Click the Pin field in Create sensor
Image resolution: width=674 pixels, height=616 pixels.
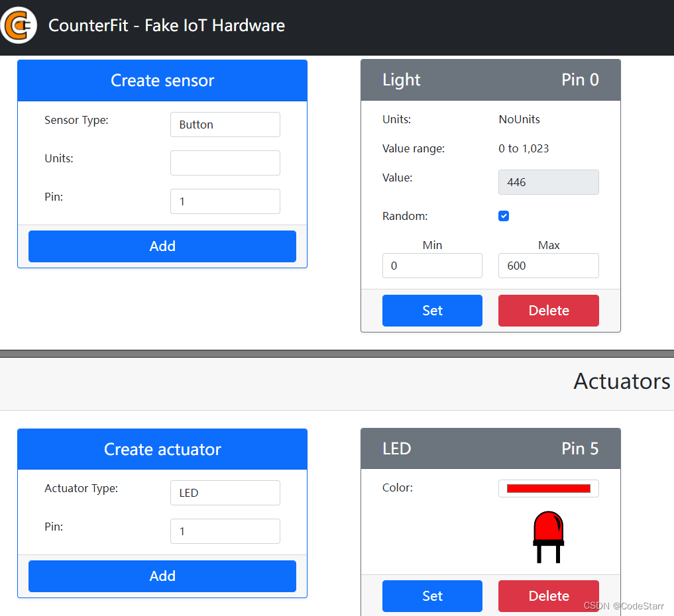(225, 201)
